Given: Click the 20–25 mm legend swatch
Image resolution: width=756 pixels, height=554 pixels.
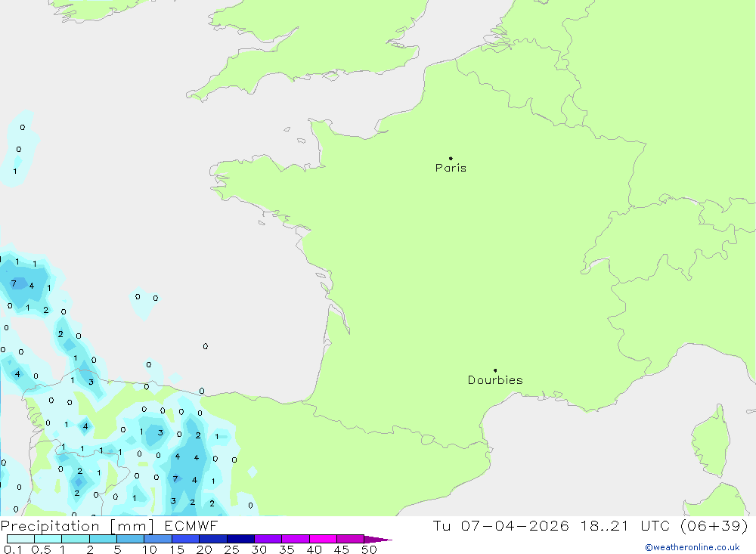Looking at the screenshot, I should click(x=213, y=539).
